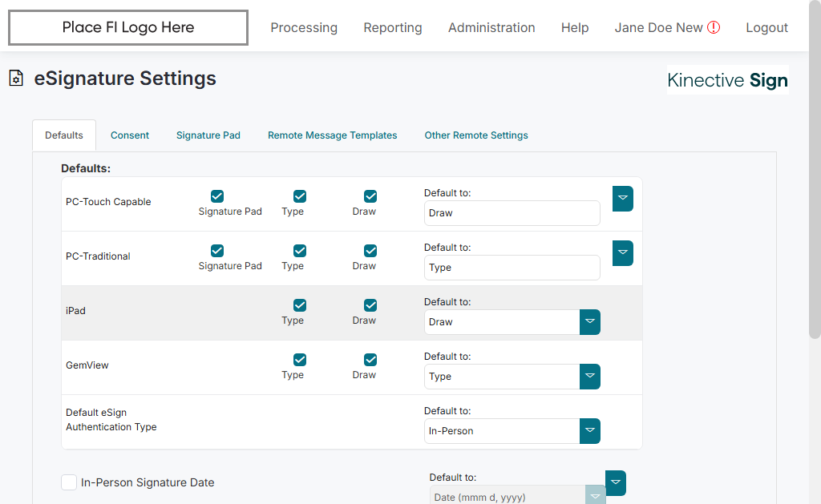Open the Reporting menu
The width and height of the screenshot is (821, 504).
point(393,27)
